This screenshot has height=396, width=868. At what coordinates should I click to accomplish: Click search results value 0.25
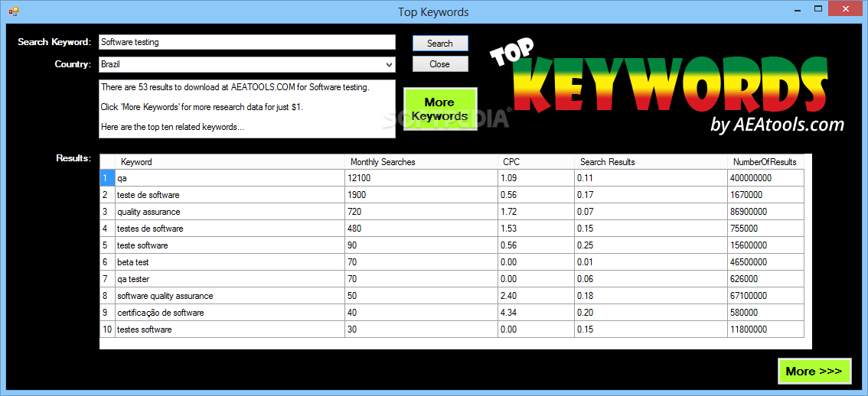pos(651,245)
